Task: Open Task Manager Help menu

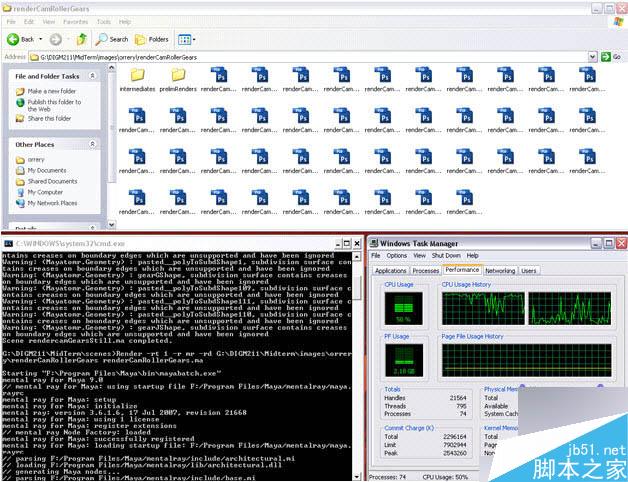Action: (x=473, y=256)
